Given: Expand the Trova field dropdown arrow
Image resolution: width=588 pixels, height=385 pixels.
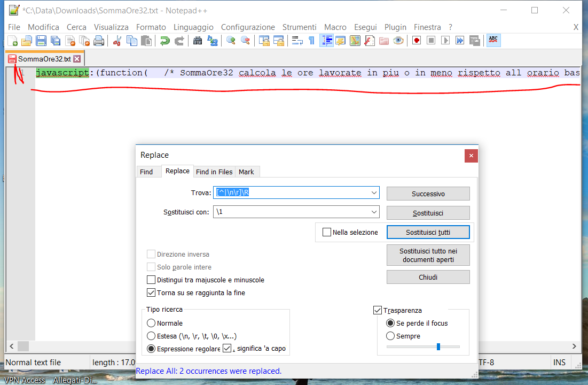Looking at the screenshot, I should point(373,193).
